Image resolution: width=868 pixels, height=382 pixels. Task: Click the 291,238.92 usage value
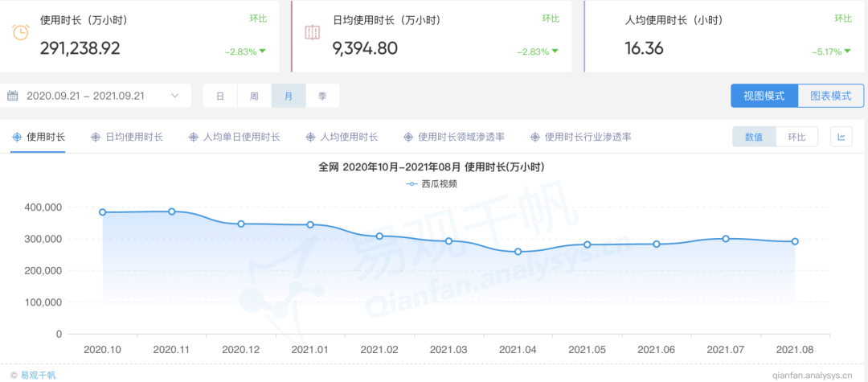(x=80, y=48)
